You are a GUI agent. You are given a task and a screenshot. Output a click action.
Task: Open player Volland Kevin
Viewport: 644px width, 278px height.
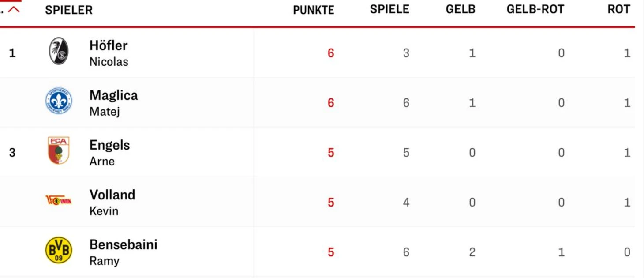112,203
